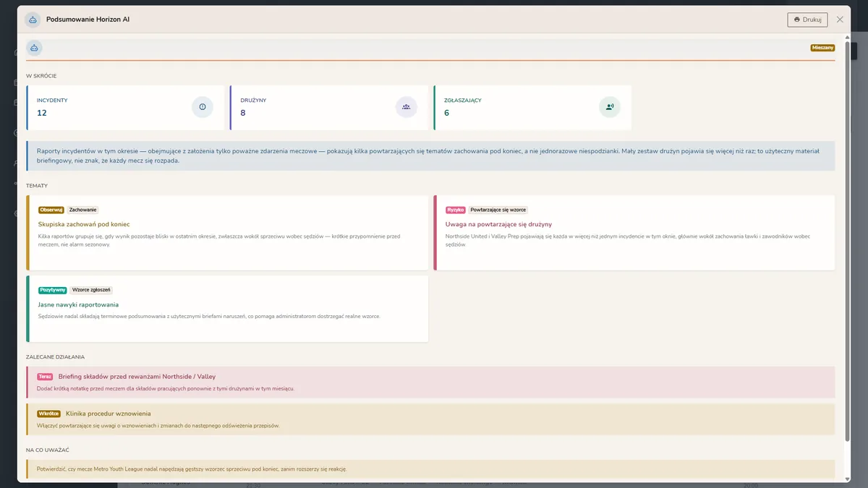This screenshot has width=868, height=488.
Task: Select the Zgłaszający 6 stat card
Action: pyautogui.click(x=532, y=108)
